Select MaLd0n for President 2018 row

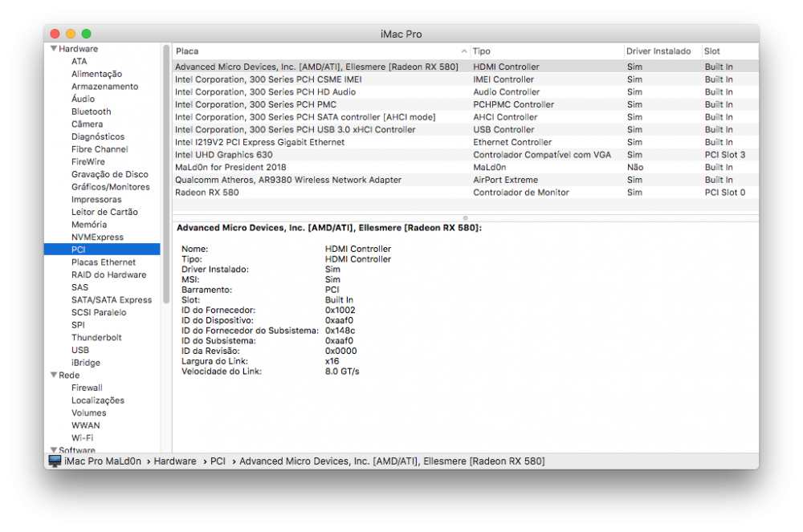click(466, 167)
